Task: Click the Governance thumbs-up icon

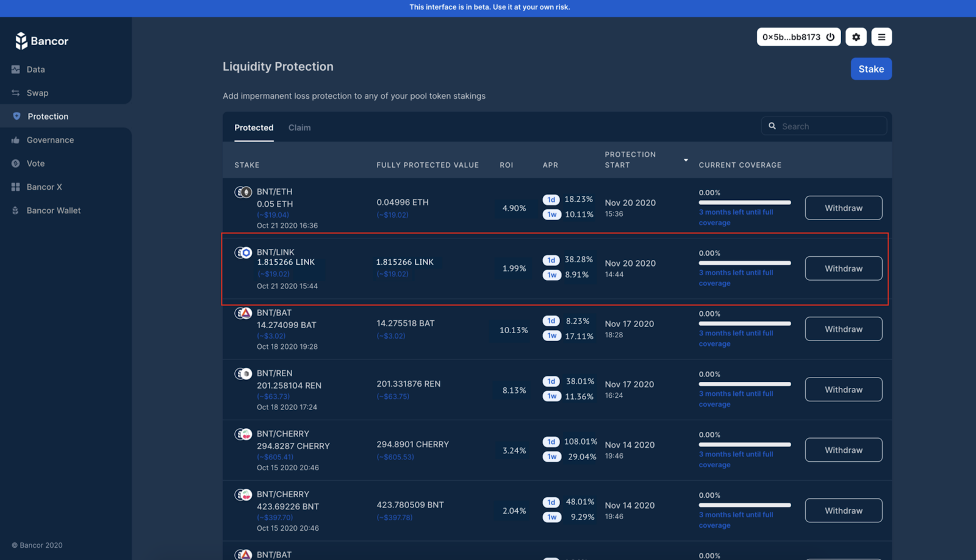Action: pyautogui.click(x=16, y=140)
